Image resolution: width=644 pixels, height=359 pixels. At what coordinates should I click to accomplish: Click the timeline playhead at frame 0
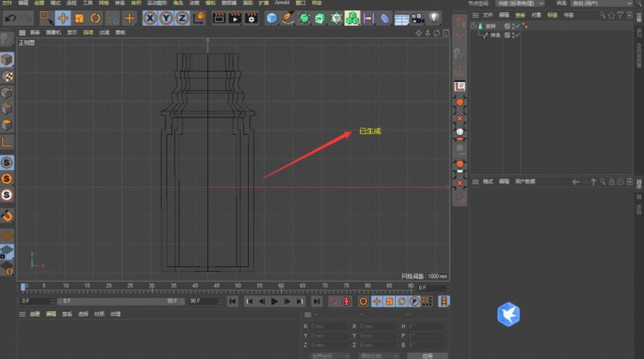coord(23,287)
